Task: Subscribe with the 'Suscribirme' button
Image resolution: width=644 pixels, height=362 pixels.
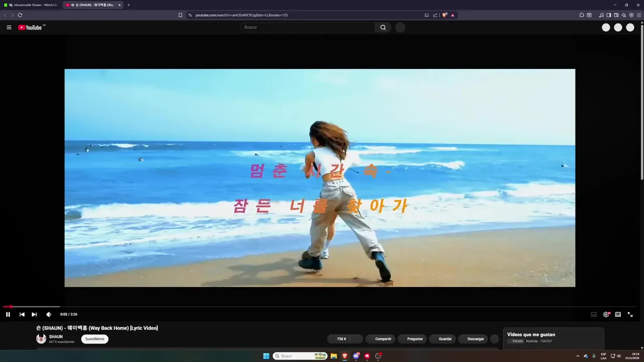Action: 95,339
